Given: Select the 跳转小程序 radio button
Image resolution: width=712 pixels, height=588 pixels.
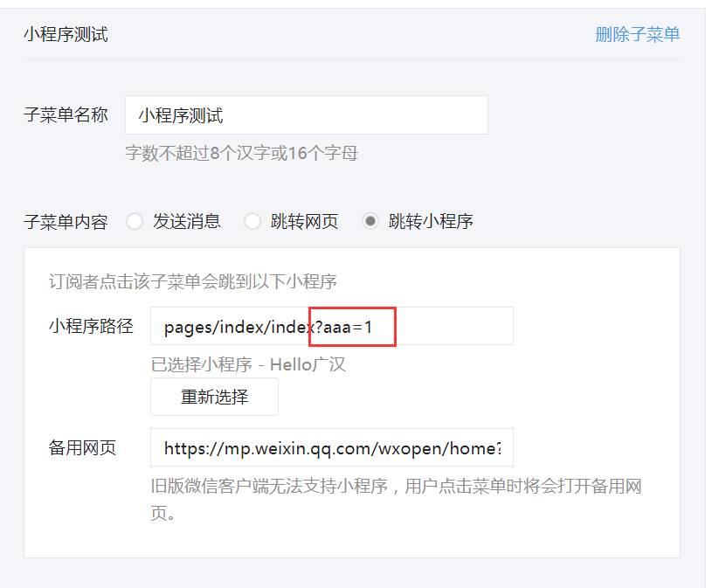Looking at the screenshot, I should click(x=370, y=222).
